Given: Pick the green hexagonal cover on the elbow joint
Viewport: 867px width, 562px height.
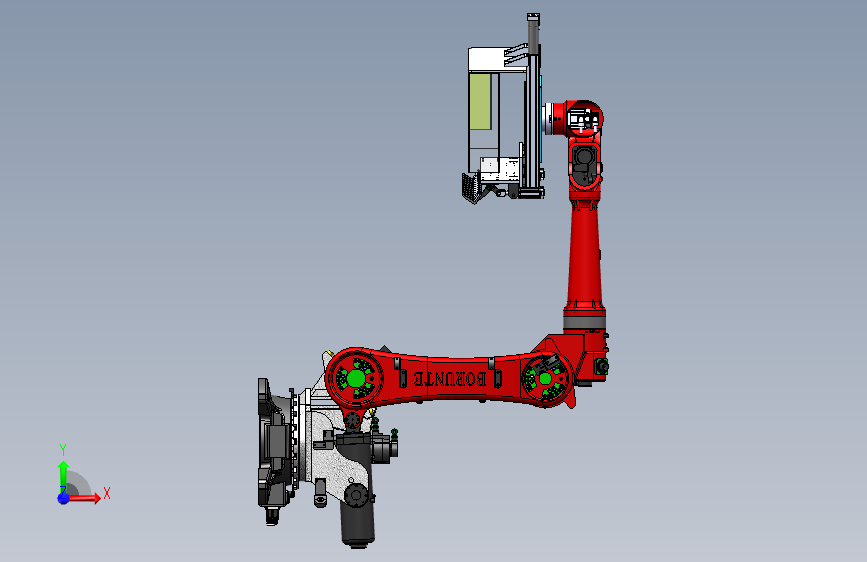Looking at the screenshot, I should point(545,378).
